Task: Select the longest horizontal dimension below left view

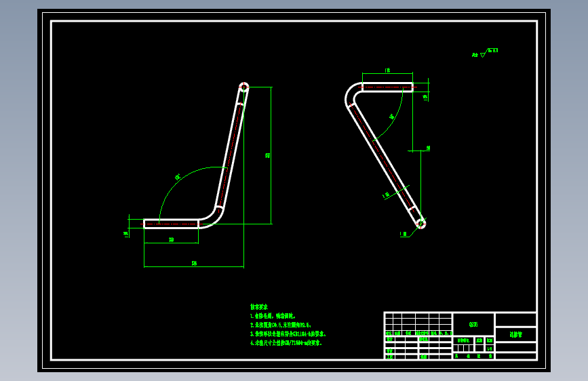Action: [x=194, y=264]
